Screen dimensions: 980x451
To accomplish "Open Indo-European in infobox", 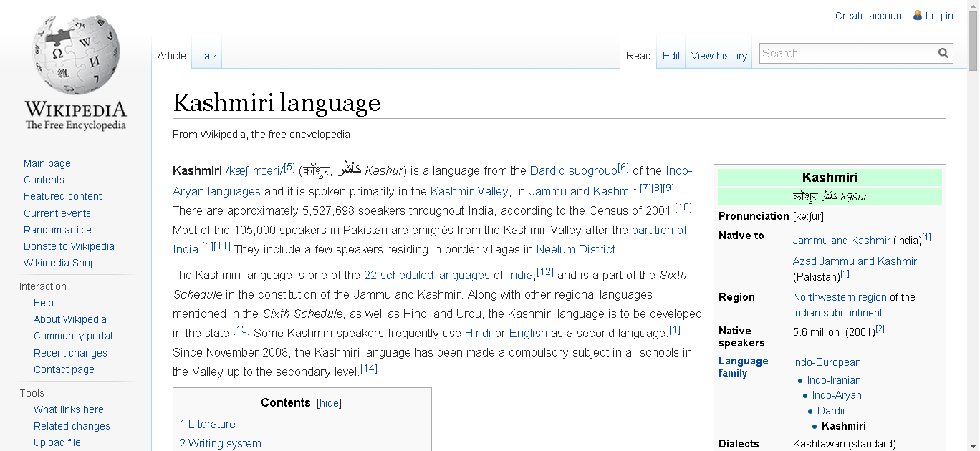I will coord(827,362).
